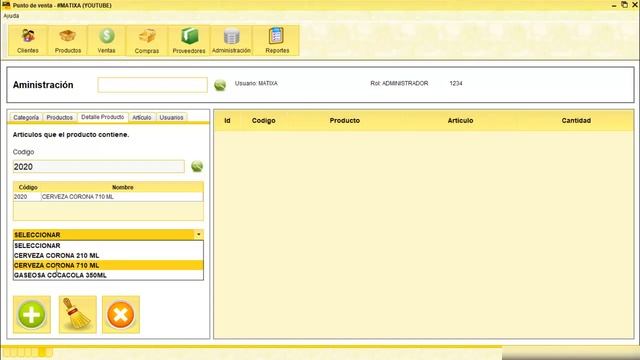Maximize the Punto de venta window
This screenshot has height=360, width=640.
(x=624, y=4)
